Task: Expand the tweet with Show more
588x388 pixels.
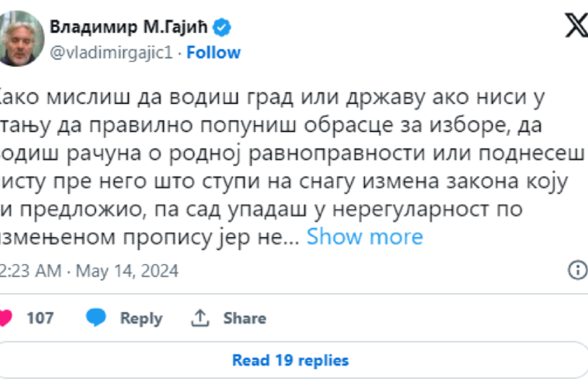Action: coord(365,237)
